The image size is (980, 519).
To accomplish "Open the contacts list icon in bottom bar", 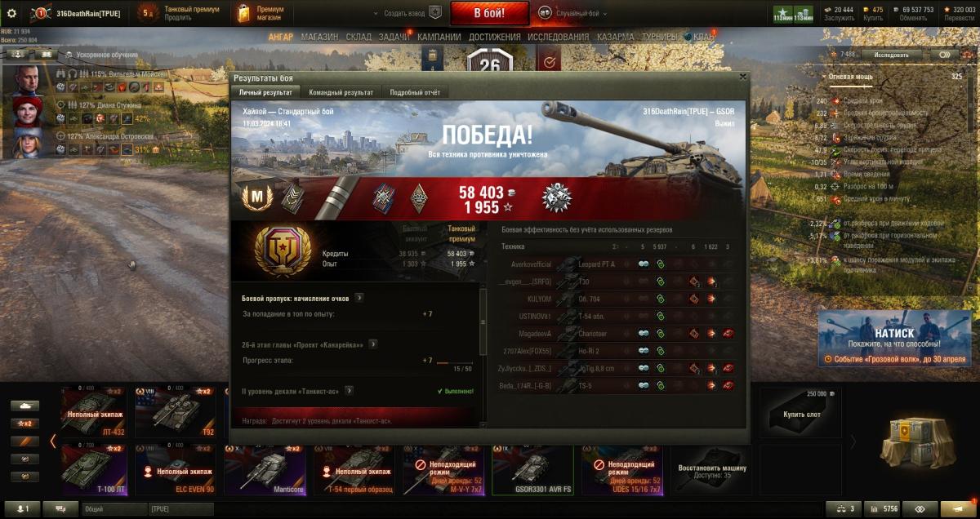I will tap(22, 508).
